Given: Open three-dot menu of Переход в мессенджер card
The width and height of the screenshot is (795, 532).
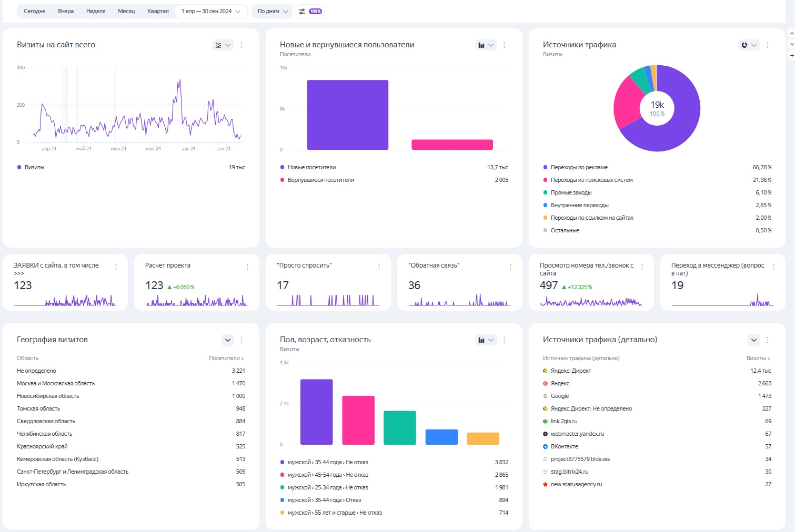Looking at the screenshot, I should (774, 267).
